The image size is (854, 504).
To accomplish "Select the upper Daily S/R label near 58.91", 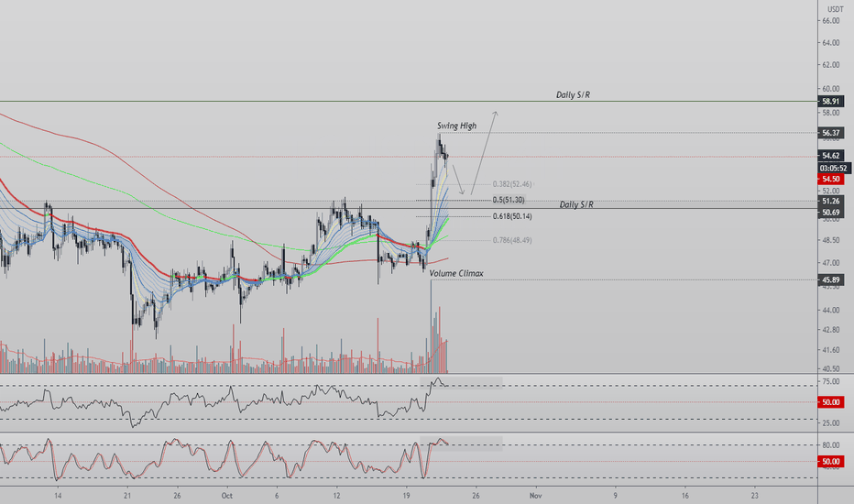I will pos(573,94).
